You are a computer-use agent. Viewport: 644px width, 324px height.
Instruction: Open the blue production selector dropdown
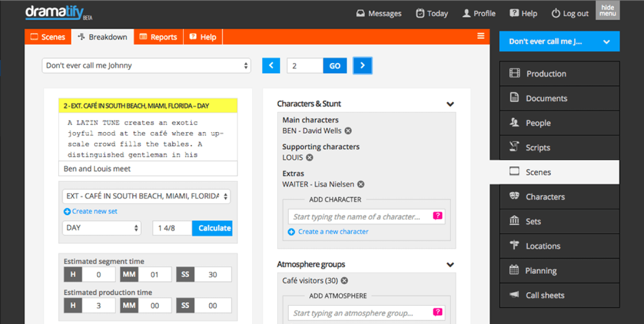[x=559, y=41]
